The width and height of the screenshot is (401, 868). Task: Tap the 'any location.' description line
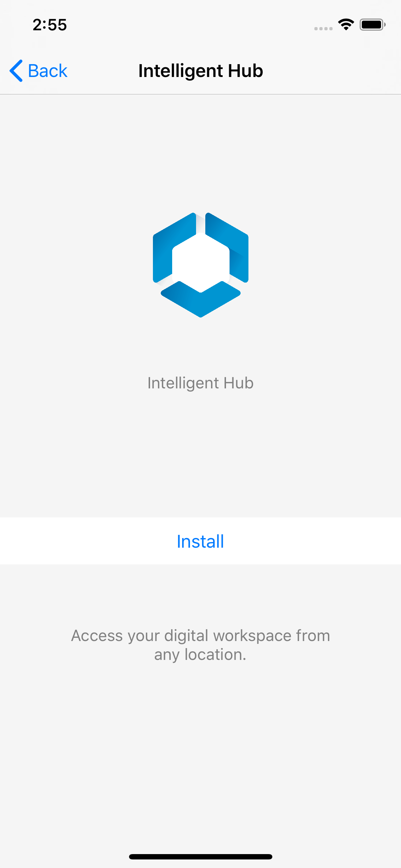pyautogui.click(x=200, y=655)
